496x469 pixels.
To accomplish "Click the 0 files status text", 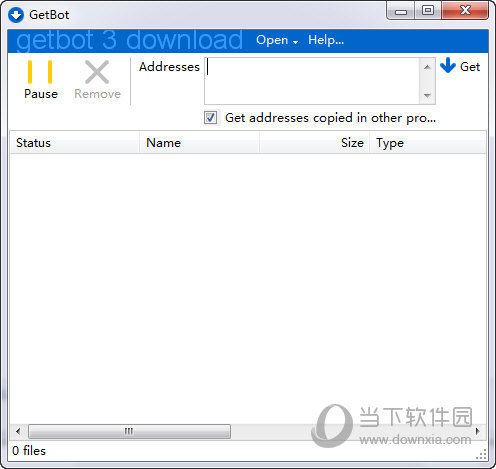I will pyautogui.click(x=29, y=451).
